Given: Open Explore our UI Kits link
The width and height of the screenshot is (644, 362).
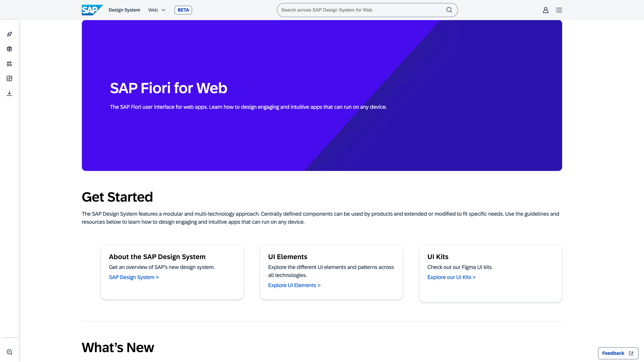Looking at the screenshot, I should (x=451, y=277).
